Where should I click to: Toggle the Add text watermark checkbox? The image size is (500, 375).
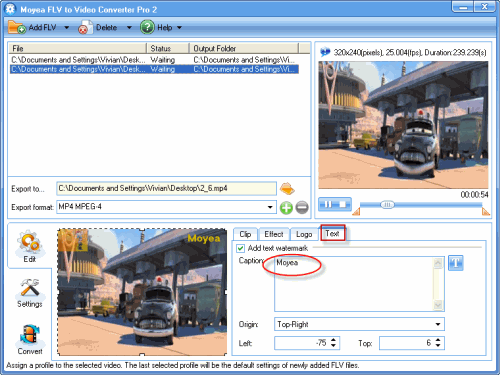[240, 248]
